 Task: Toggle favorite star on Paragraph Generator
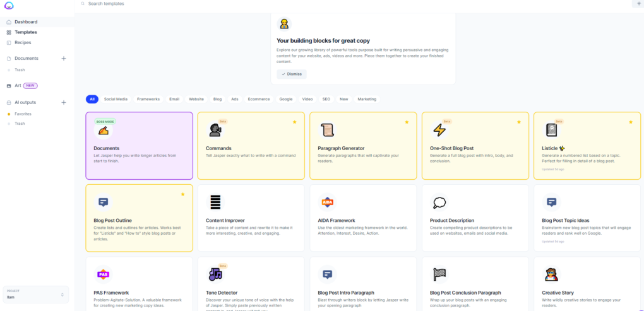click(x=407, y=122)
